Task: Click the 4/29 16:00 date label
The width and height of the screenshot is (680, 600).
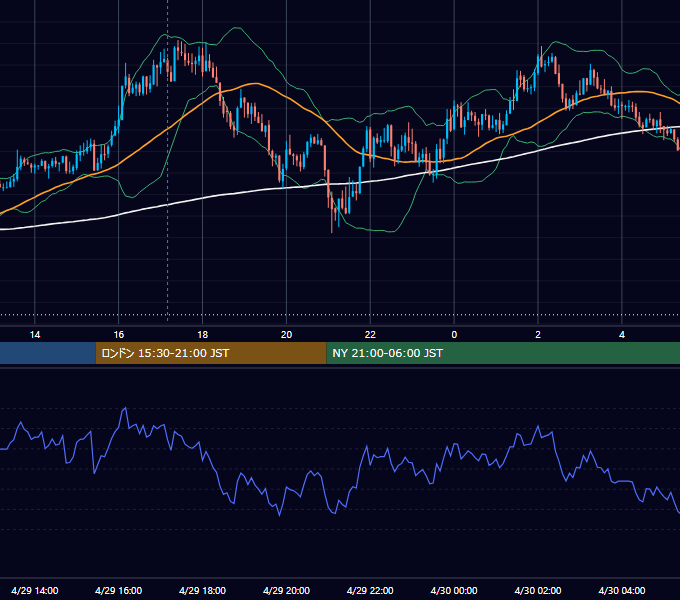Action: coord(118,590)
